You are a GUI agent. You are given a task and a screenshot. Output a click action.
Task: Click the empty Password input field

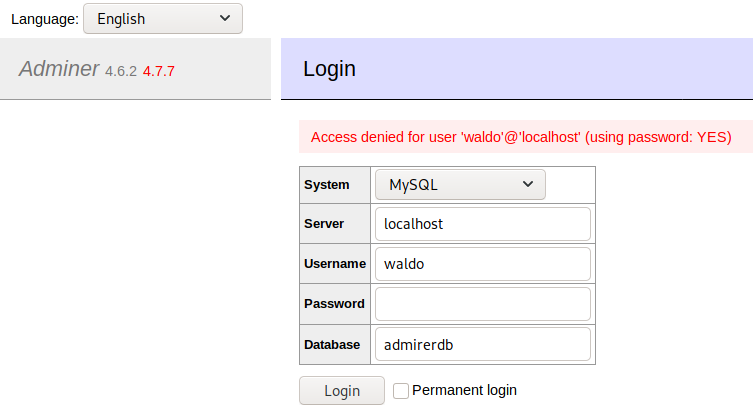pos(482,304)
